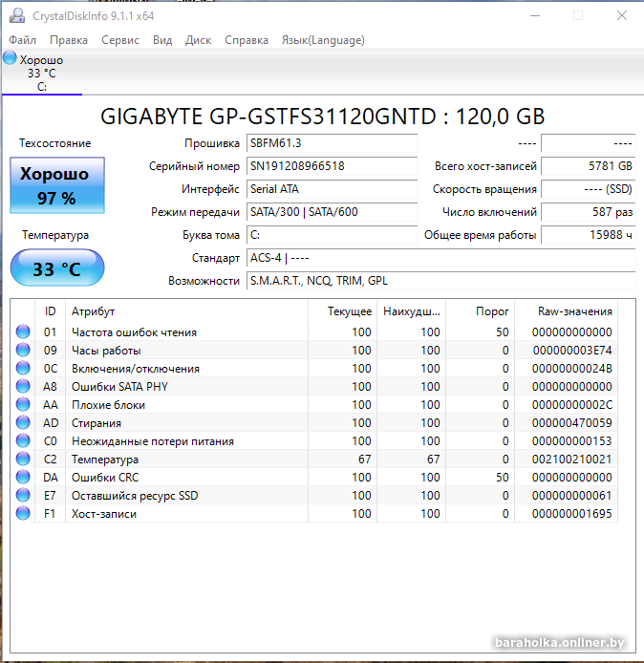The height and width of the screenshot is (663, 644).
Task: Click the Прошивка field showing SBFM61.3
Action: [332, 143]
